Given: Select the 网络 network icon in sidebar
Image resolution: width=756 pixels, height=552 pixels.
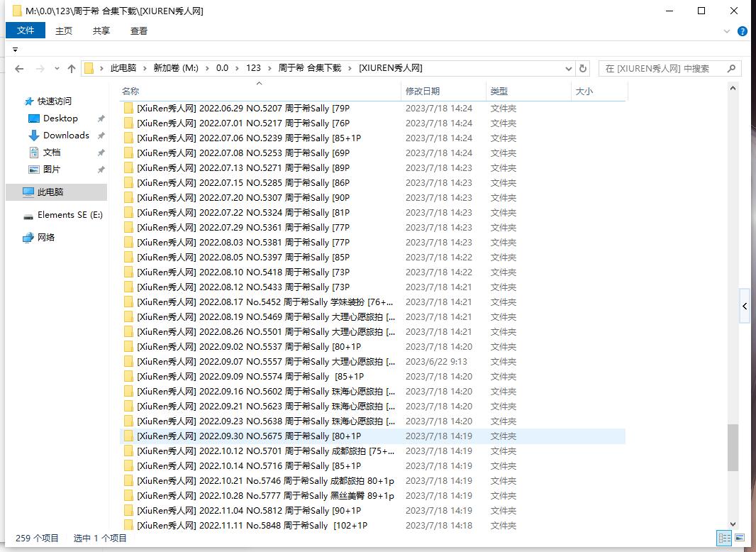Looking at the screenshot, I should tap(28, 238).
